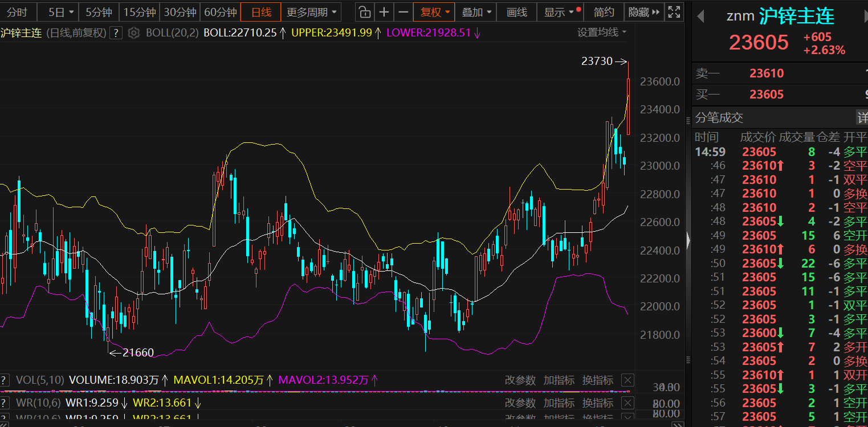Expand the 更多周期 dropdown
This screenshot has width=868, height=427.
[x=311, y=12]
